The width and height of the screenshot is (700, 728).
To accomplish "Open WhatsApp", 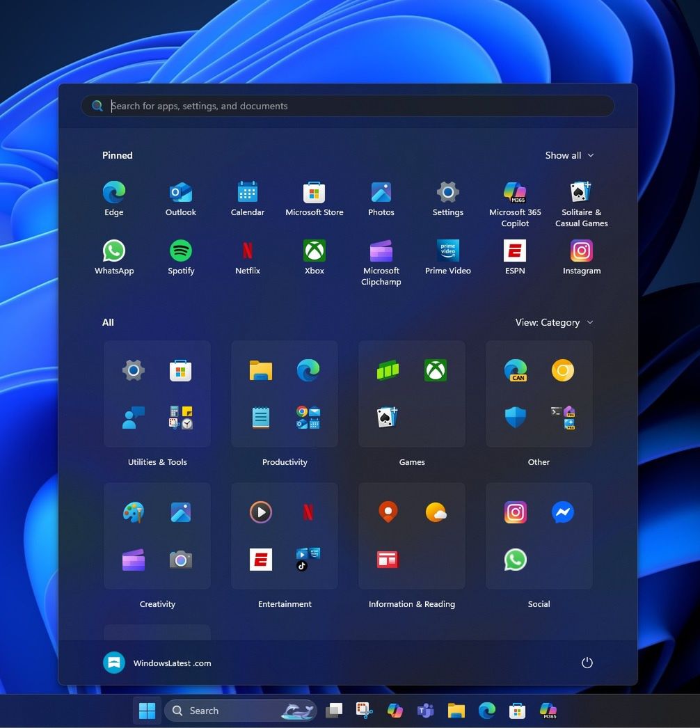I will click(113, 251).
